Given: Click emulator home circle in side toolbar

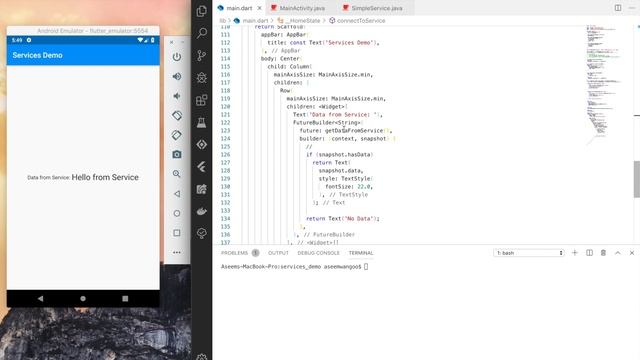Looking at the screenshot, I should [x=177, y=213].
